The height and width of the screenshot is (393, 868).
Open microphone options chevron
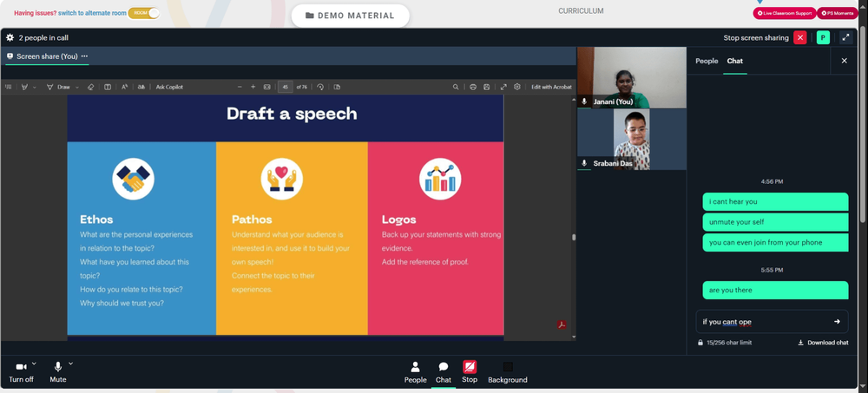(x=71, y=364)
